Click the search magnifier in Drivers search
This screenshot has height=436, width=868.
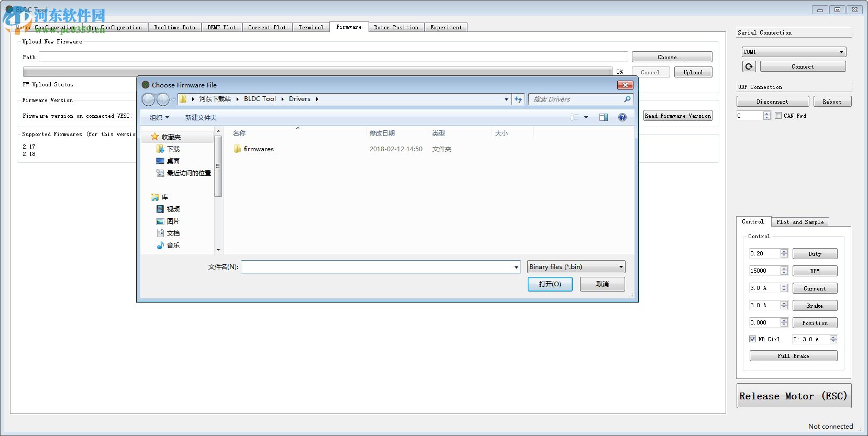click(627, 99)
